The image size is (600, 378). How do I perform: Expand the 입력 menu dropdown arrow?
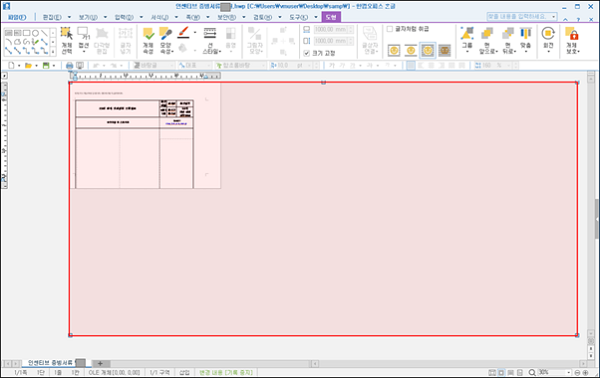[141, 17]
